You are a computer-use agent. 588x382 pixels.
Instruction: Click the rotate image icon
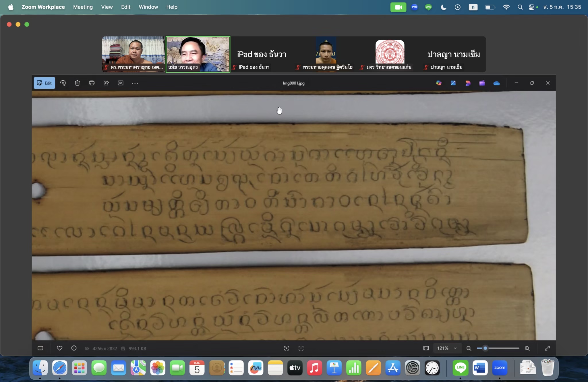pyautogui.click(x=63, y=83)
